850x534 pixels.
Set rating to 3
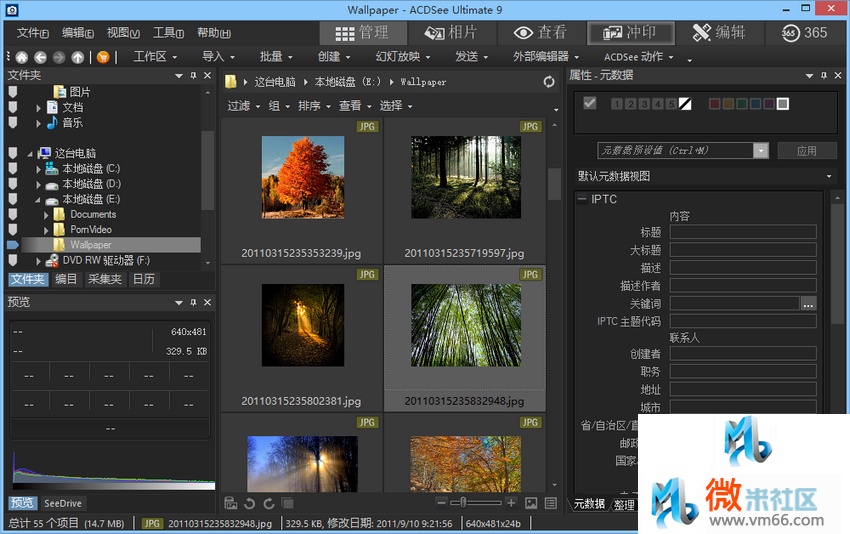[x=643, y=104]
